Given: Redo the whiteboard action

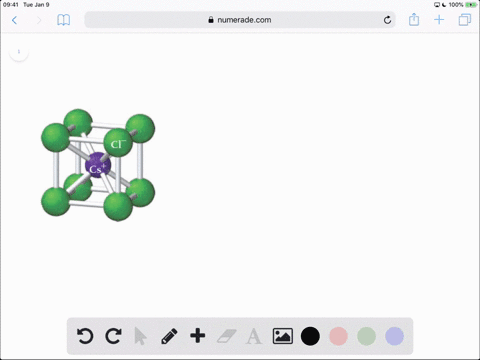Looking at the screenshot, I should (x=113, y=336).
